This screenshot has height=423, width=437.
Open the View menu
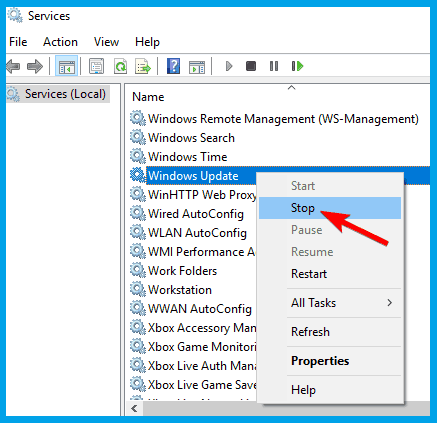click(106, 42)
